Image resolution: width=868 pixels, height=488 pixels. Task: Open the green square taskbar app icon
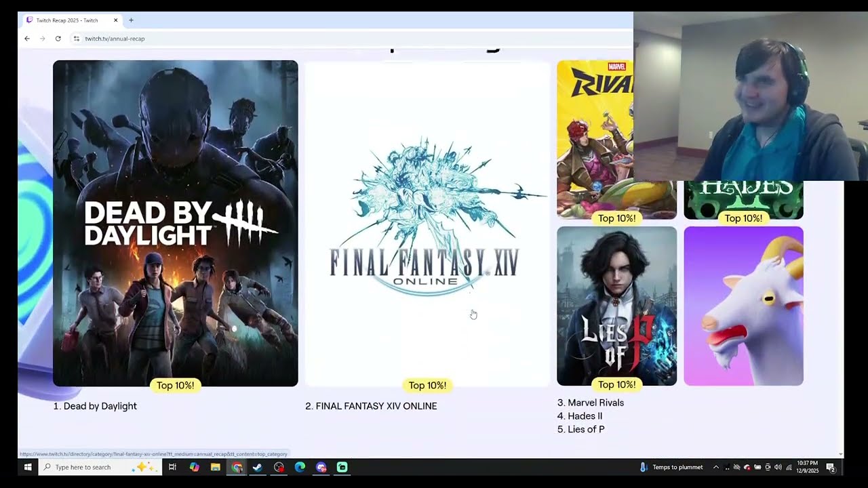342,467
